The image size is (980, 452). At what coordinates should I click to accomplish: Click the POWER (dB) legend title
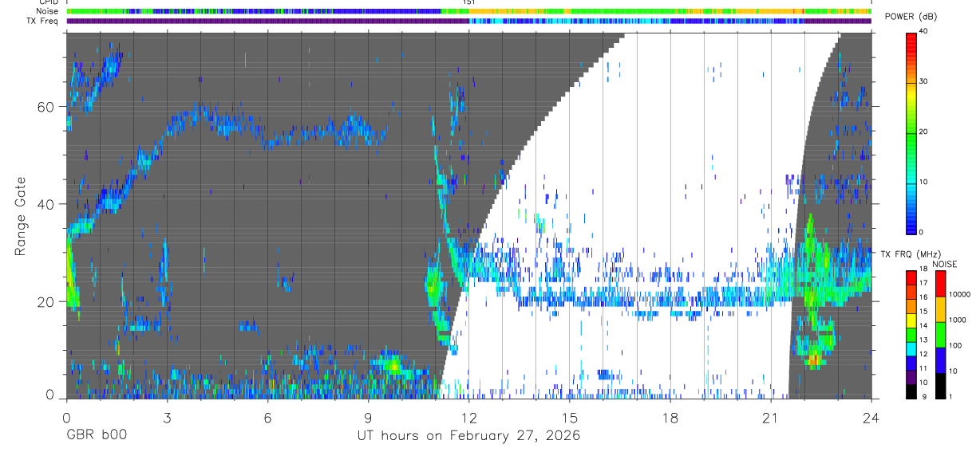click(910, 18)
